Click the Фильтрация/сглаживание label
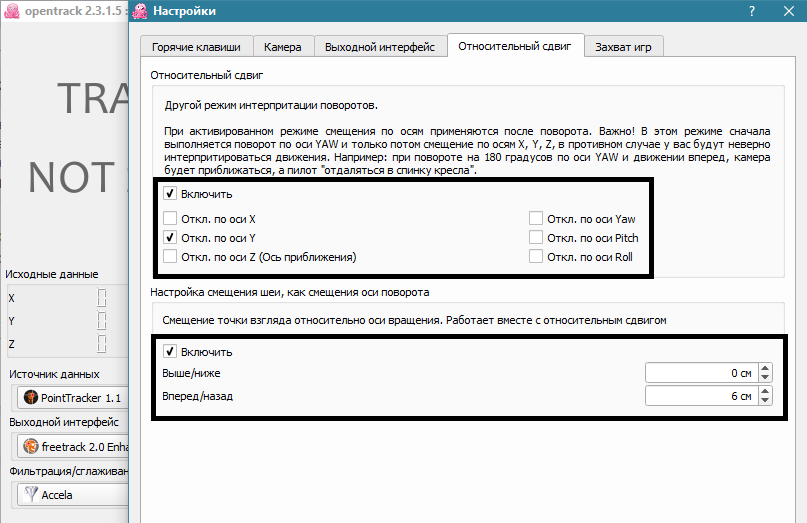Viewport: 807px width, 523px height. [x=68, y=471]
